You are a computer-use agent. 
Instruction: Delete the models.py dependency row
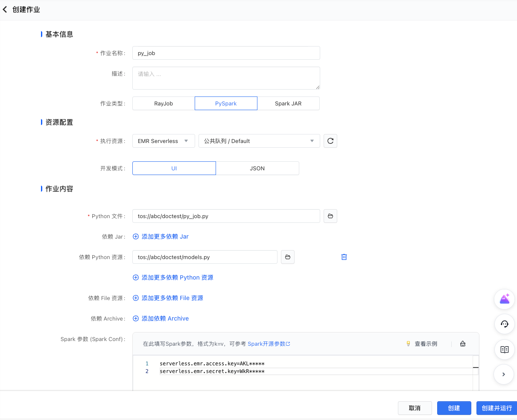click(344, 257)
